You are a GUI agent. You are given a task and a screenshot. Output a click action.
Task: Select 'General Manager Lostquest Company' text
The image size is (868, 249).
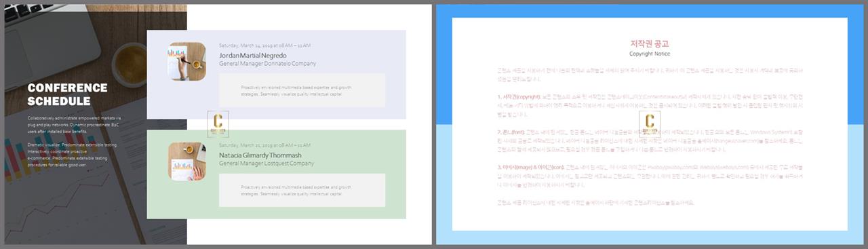[267, 164]
